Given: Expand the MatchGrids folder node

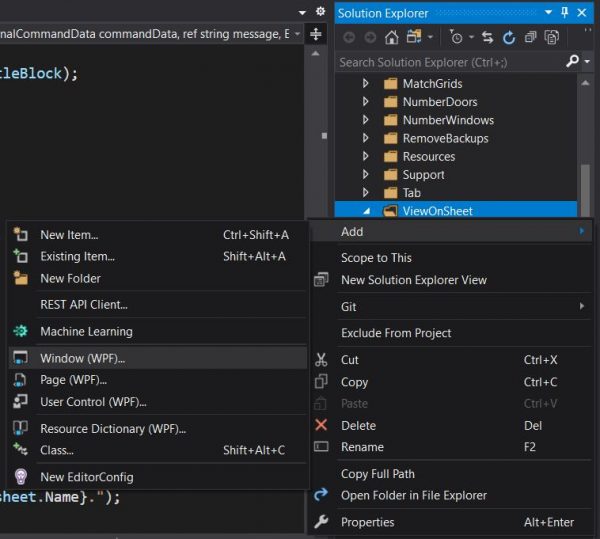Looking at the screenshot, I should tap(366, 84).
